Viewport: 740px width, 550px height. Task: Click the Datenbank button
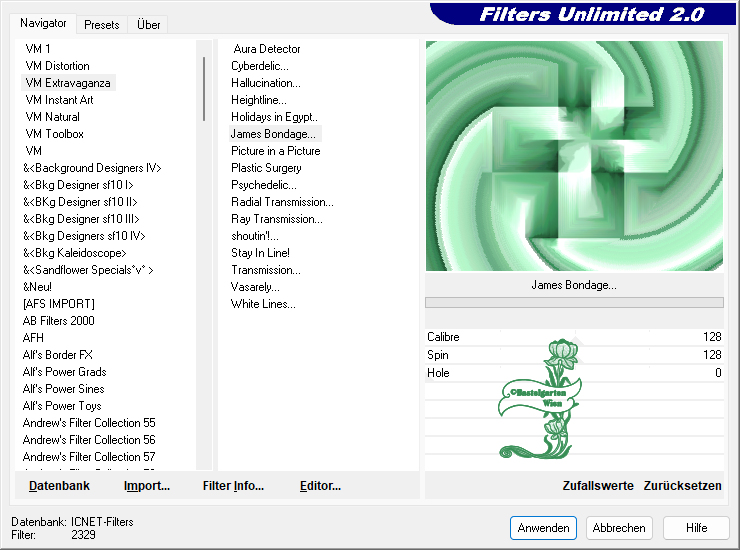59,485
